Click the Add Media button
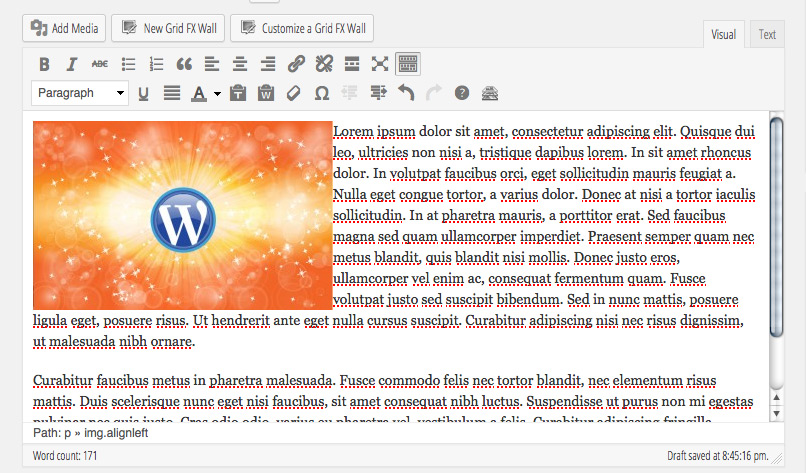Image resolution: width=806 pixels, height=473 pixels. 65,28
